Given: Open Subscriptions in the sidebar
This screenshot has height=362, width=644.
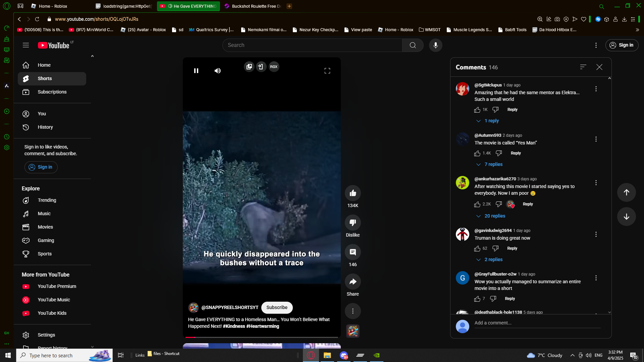Looking at the screenshot, I should [52, 92].
